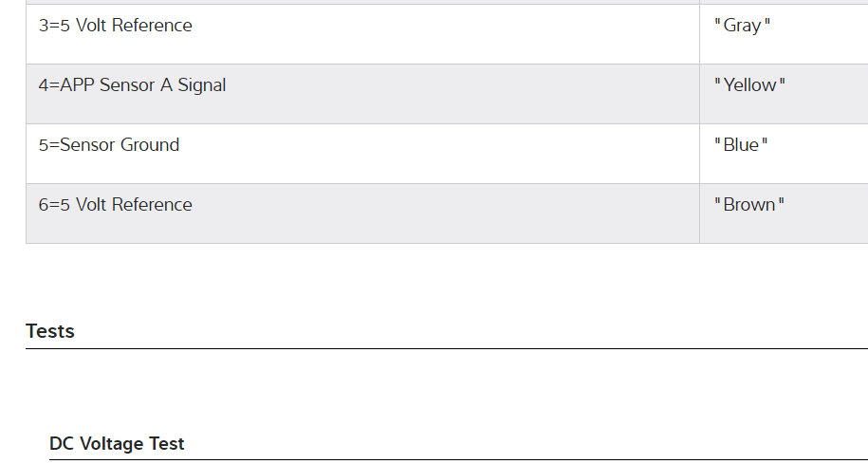Click the underline below "DC Voltage Test"
Viewport: 868px width, 464px height.
point(455,460)
